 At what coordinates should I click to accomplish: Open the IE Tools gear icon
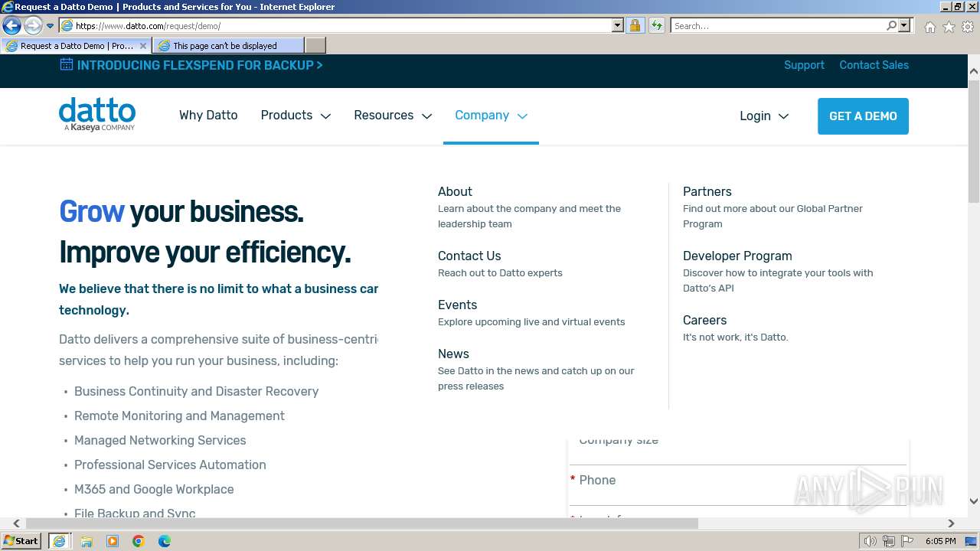(968, 27)
